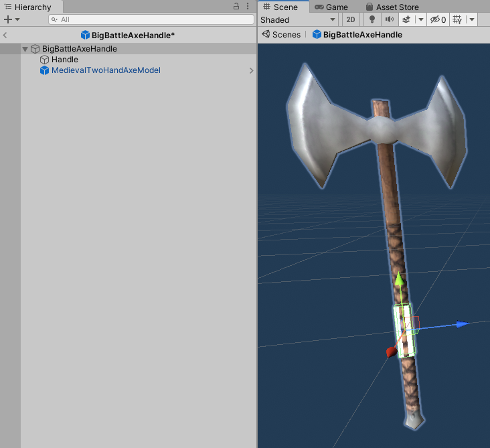Toggle 2D view mode button
490x448 pixels.
pyautogui.click(x=351, y=20)
